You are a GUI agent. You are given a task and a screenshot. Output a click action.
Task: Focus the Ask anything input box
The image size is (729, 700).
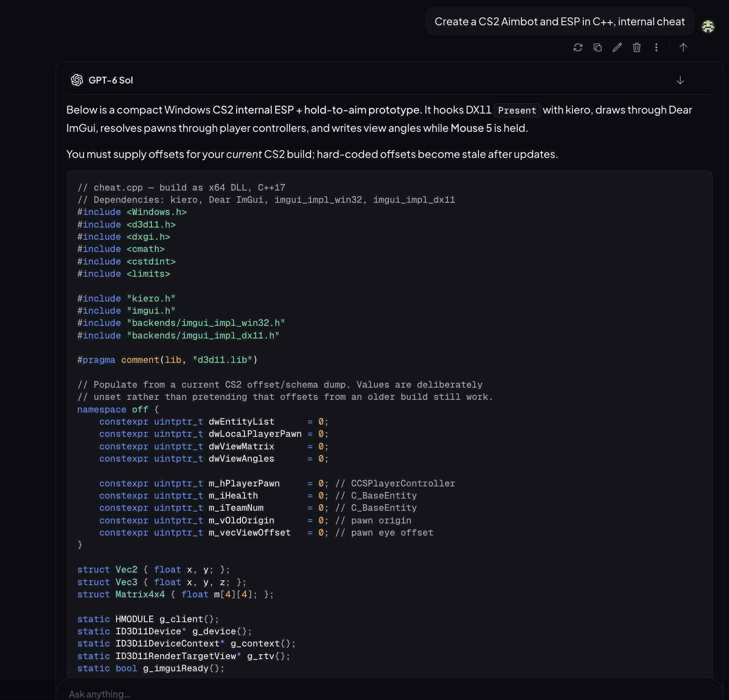pyautogui.click(x=389, y=693)
